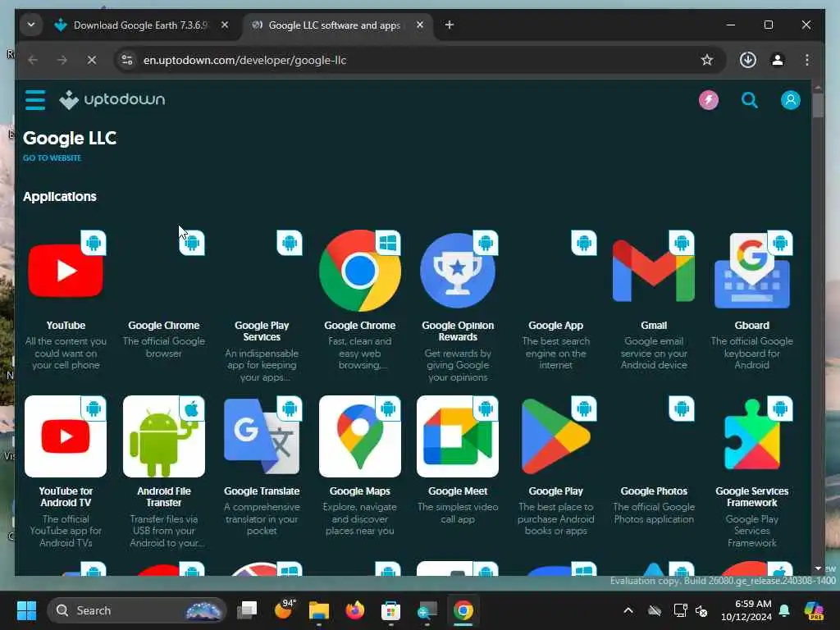Open the notification bell in taskbar

(x=784, y=610)
